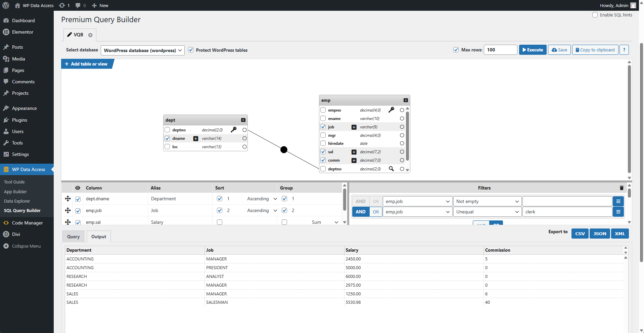Open the menu icon for clerk filter
Viewport: 644px width, 333px height.
618,212
